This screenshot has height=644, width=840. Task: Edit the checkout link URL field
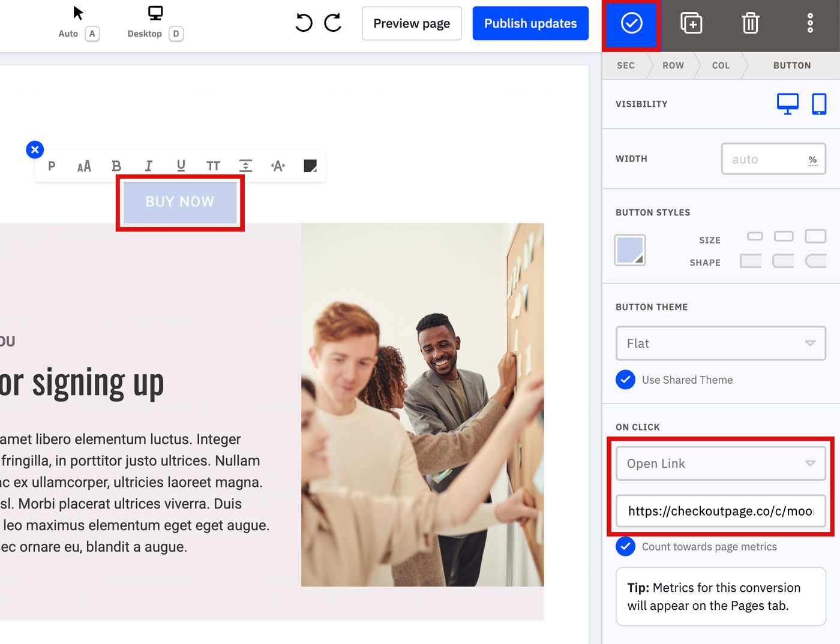721,511
